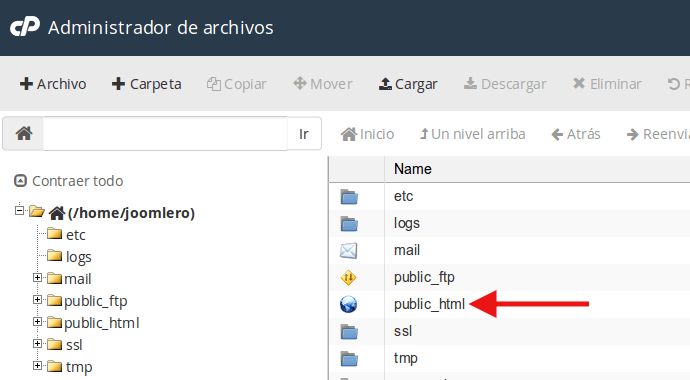Expand the tmp tree node

37,365
